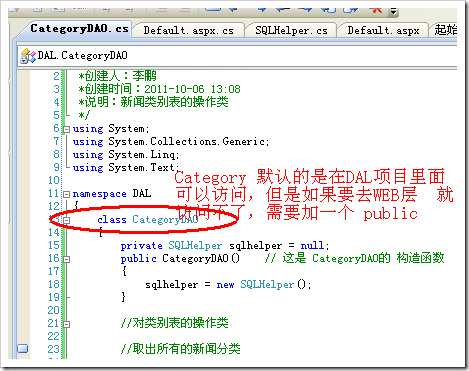The width and height of the screenshot is (469, 371).
Task: Click line number 20 in the gutter
Action: (x=54, y=311)
